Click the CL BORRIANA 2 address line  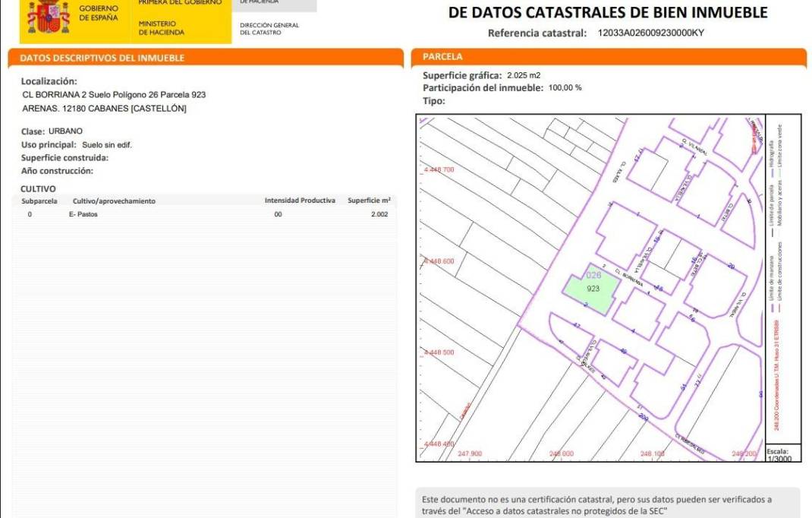114,95
